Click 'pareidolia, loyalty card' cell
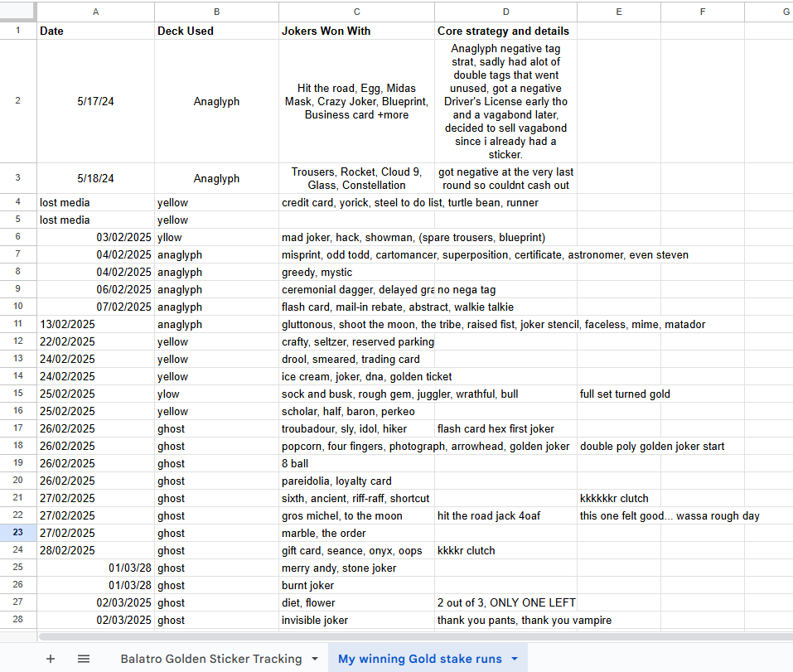 [356, 481]
